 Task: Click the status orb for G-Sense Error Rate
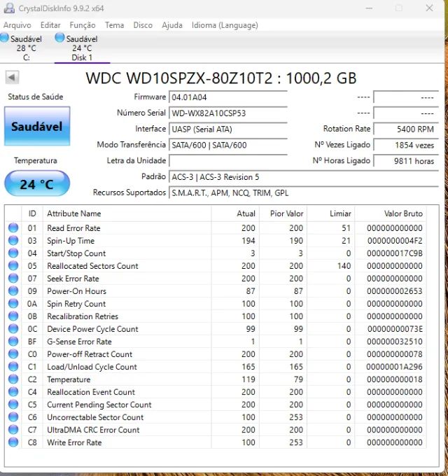pyautogui.click(x=13, y=341)
